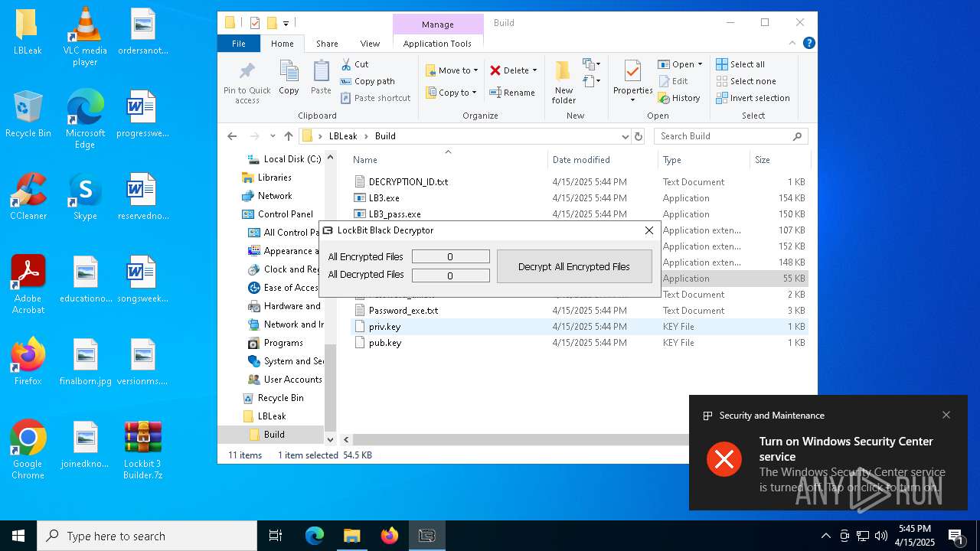
Task: Click the All Encrypted Files counter field
Action: tap(450, 257)
